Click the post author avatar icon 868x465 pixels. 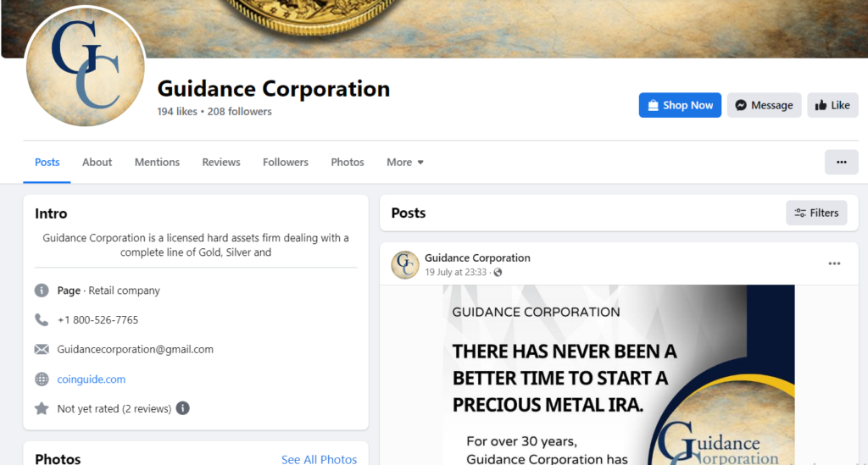(405, 264)
